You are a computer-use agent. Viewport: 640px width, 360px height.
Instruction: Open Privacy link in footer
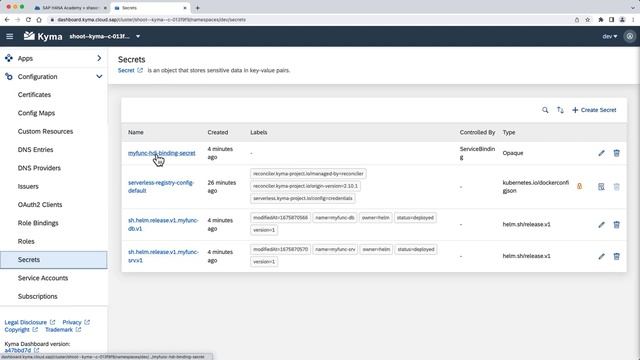[x=76, y=322]
